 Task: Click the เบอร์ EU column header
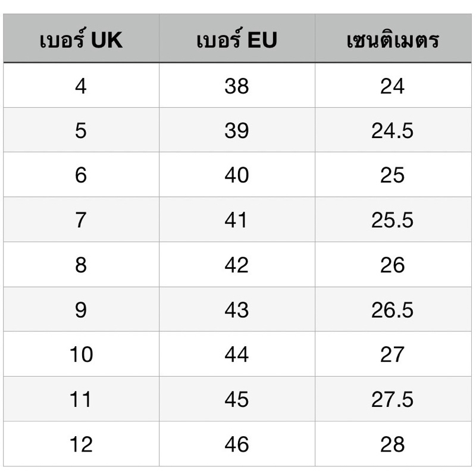tap(237, 38)
